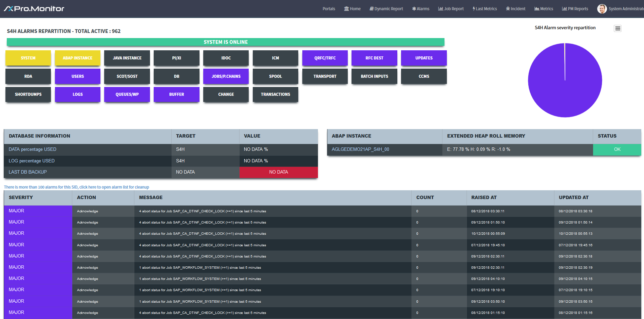Viewport: 644px width, 319px height.
Task: Acknowledge the first MAJOR alarm
Action: click(x=88, y=211)
